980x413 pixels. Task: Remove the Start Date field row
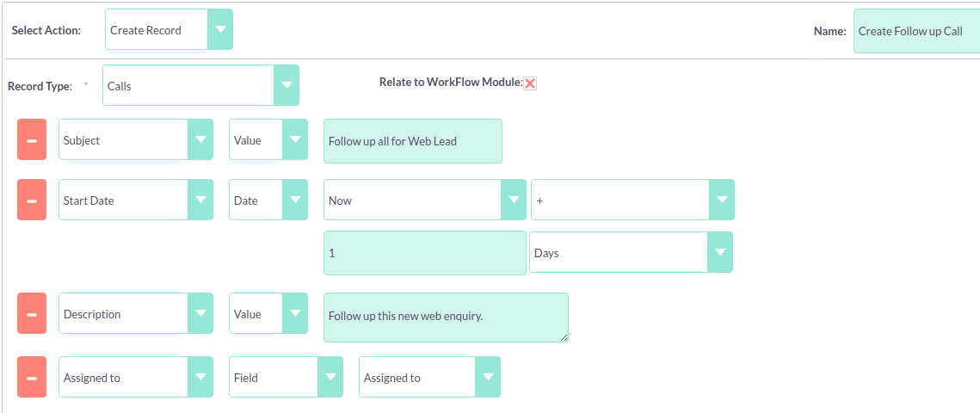click(32, 200)
